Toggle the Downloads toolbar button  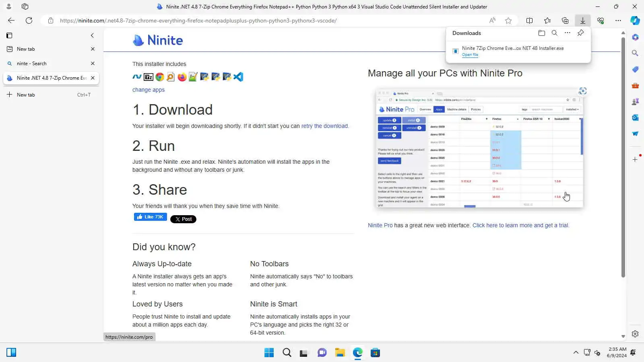pyautogui.click(x=583, y=21)
